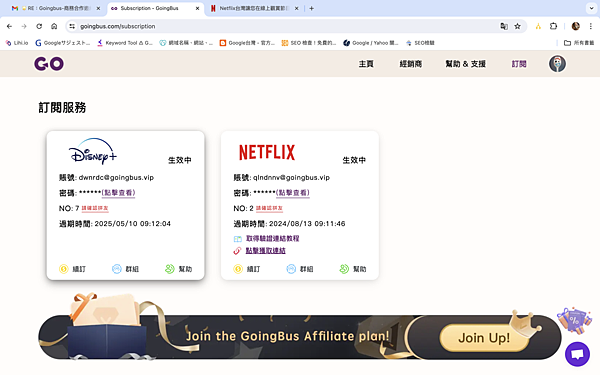This screenshot has height=375, width=600.
Task: Open the Google台灣 bookmark
Action: tap(247, 43)
